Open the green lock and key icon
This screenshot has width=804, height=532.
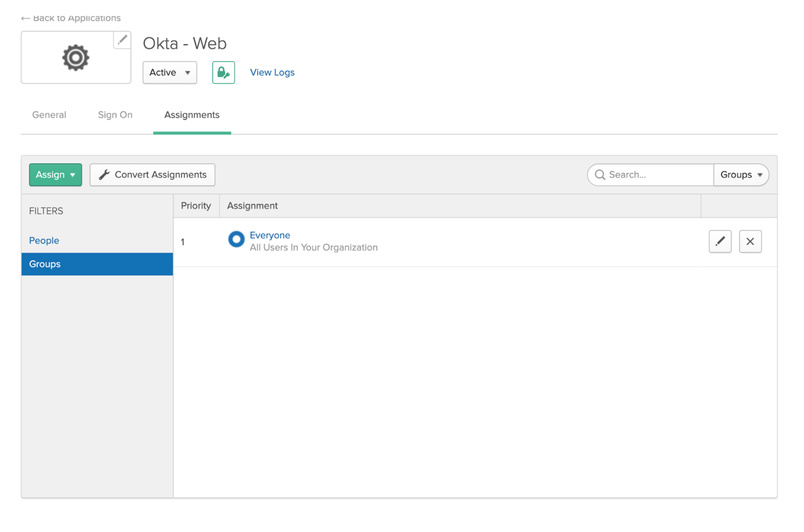pos(224,72)
